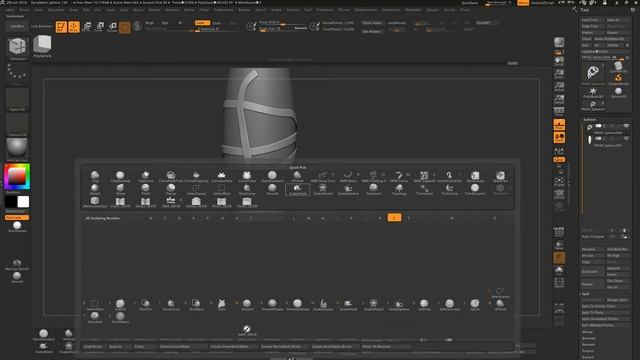Select the sPolish brush in the S list
The image size is (640, 360).
pos(500,304)
